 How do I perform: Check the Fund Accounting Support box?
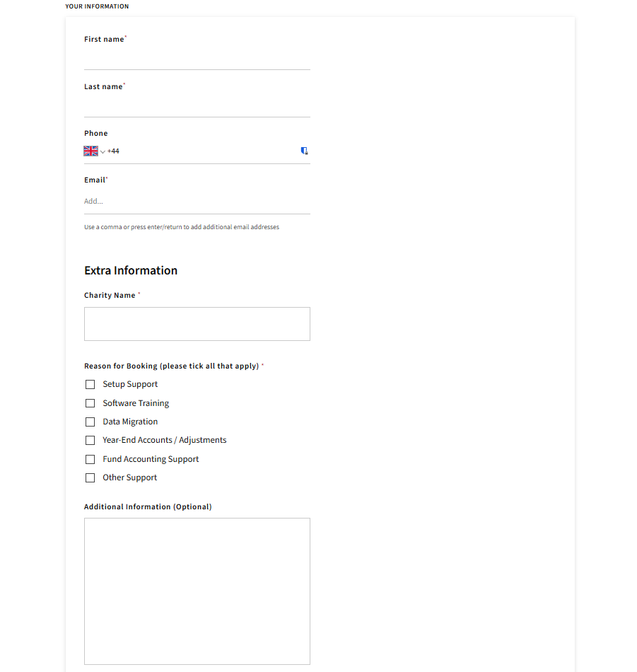(x=90, y=458)
